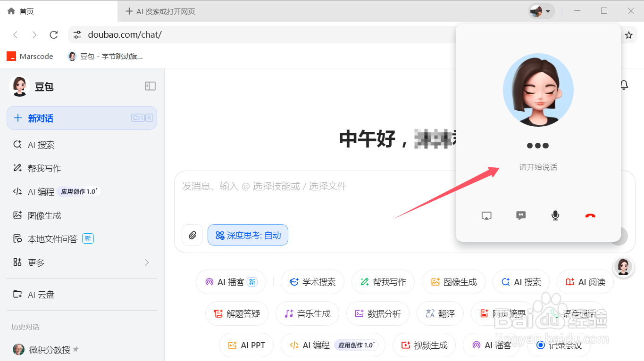This screenshot has width=644, height=361.
Task: Open site information icon in address bar
Action: tap(77, 35)
